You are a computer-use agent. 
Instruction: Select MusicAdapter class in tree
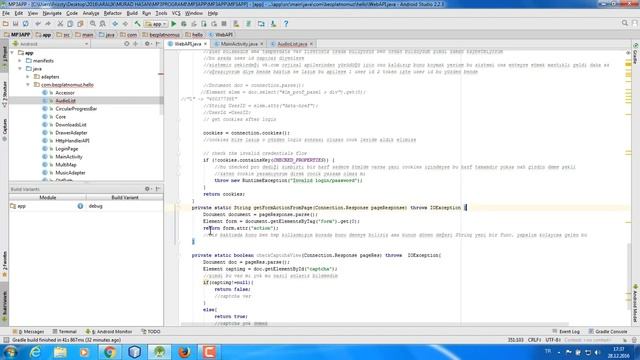click(x=70, y=173)
